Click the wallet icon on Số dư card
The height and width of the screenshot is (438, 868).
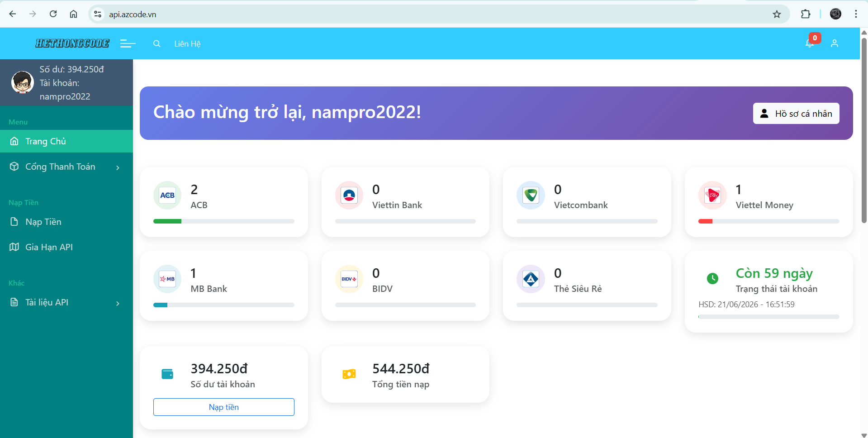tap(167, 374)
